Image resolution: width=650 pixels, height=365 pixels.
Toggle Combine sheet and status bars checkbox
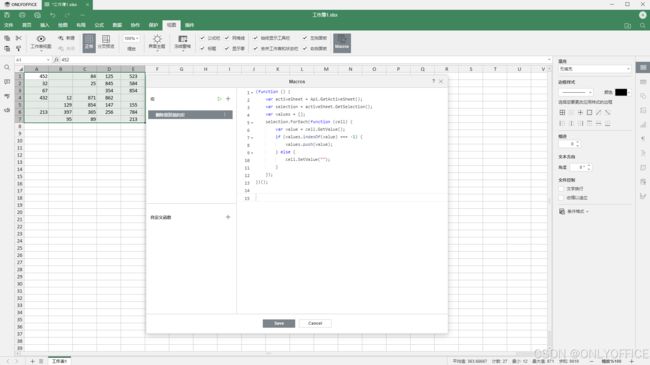255,49
